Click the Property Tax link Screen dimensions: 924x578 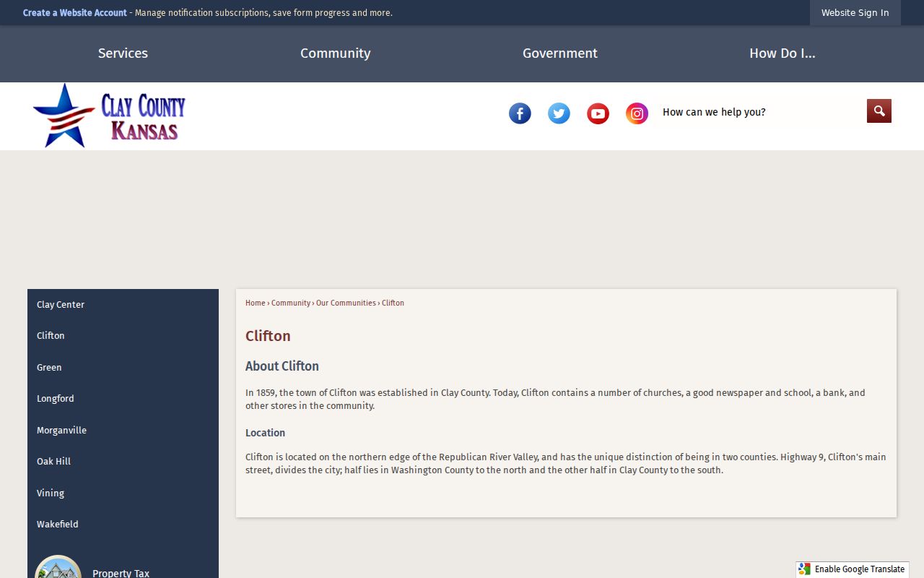[x=121, y=573]
